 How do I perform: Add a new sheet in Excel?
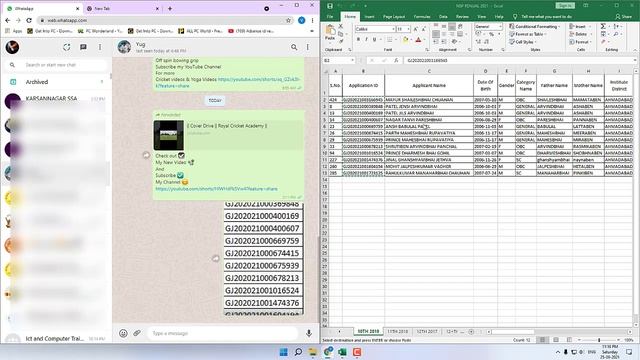point(471,332)
